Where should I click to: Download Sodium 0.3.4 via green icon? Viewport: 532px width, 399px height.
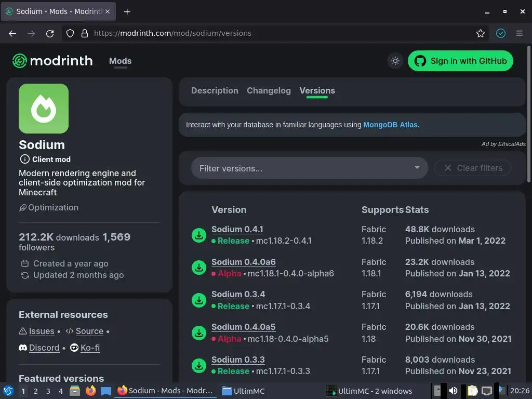[x=199, y=300]
